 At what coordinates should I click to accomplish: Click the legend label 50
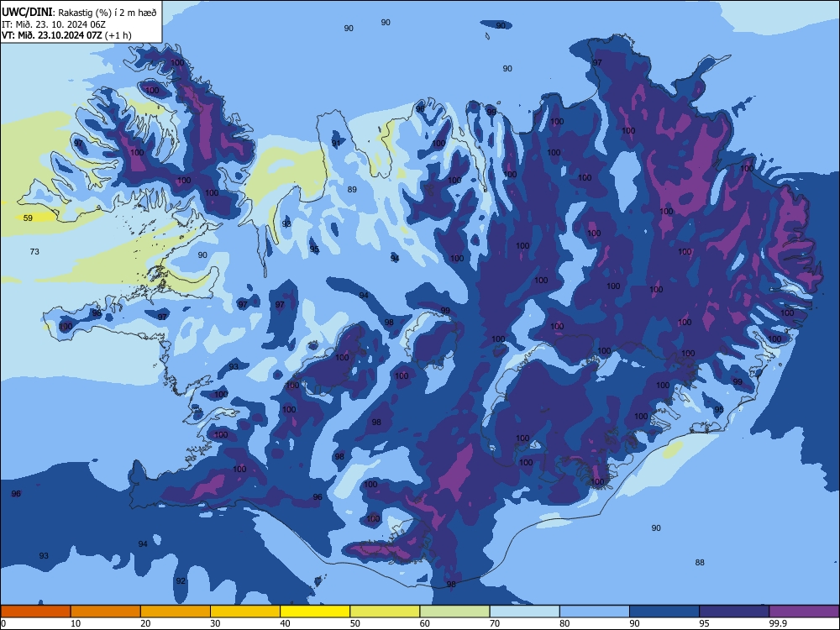(x=355, y=623)
